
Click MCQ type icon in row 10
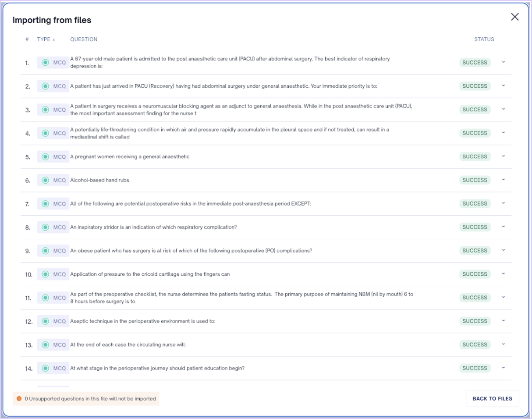click(x=45, y=274)
